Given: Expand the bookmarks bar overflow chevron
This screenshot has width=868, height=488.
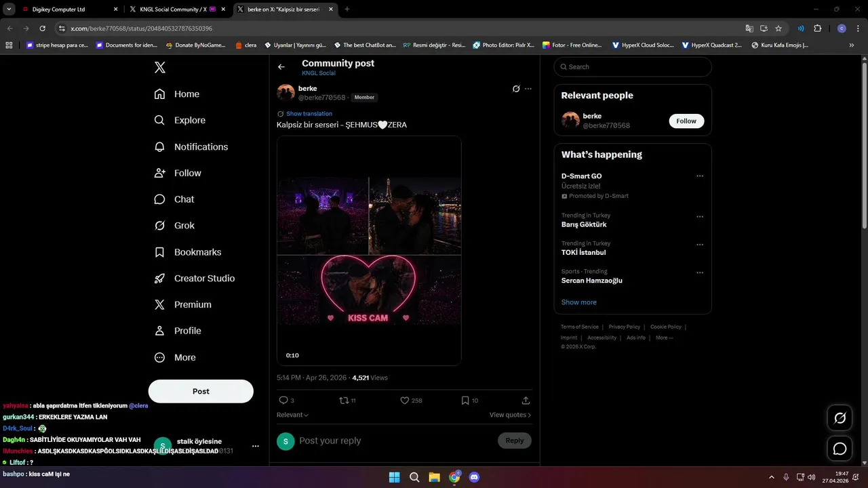Looking at the screenshot, I should pyautogui.click(x=852, y=45).
